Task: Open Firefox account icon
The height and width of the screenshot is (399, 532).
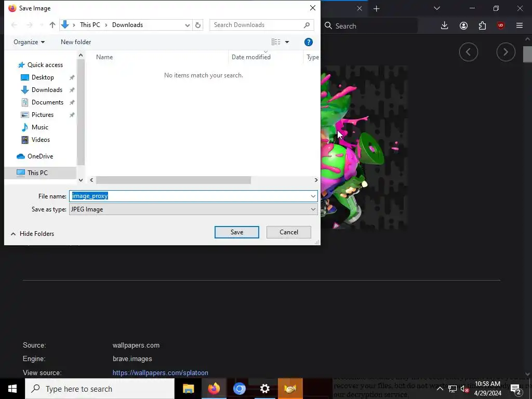Action: (x=463, y=26)
